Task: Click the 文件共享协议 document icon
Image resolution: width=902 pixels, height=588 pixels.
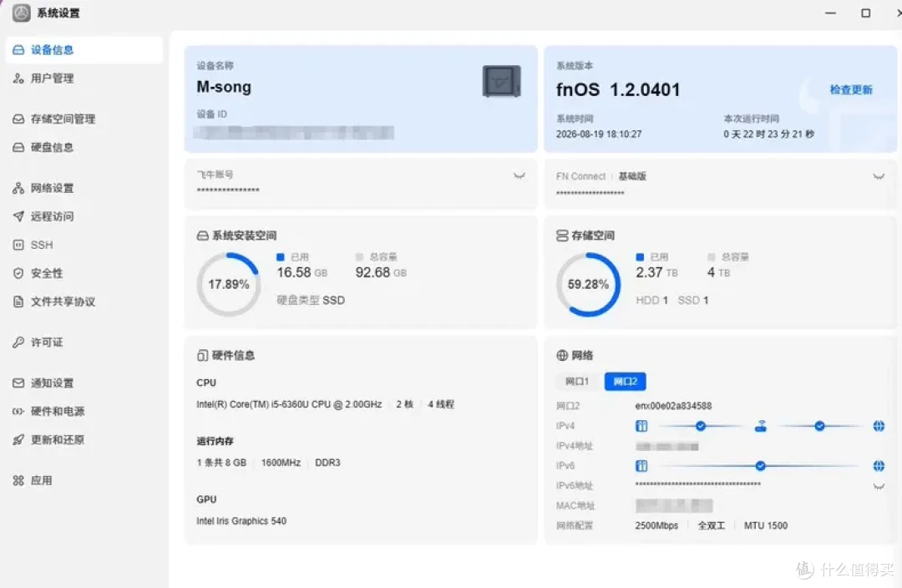Action: [18, 302]
